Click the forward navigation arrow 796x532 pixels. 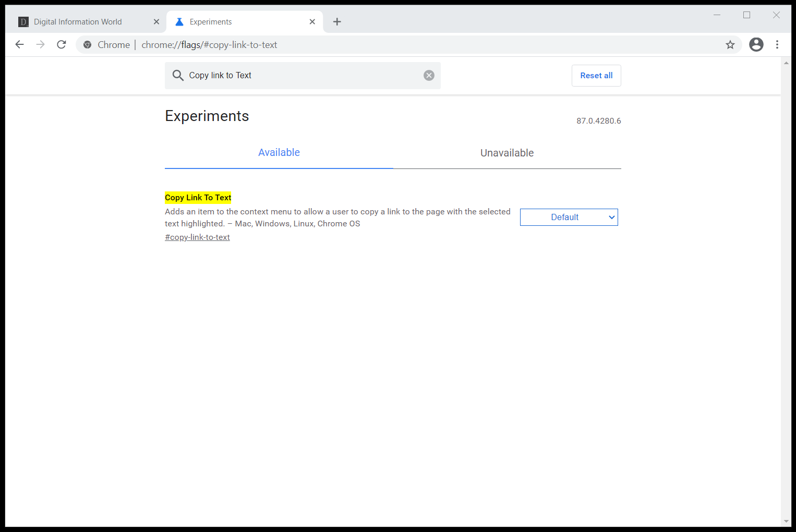(x=41, y=44)
